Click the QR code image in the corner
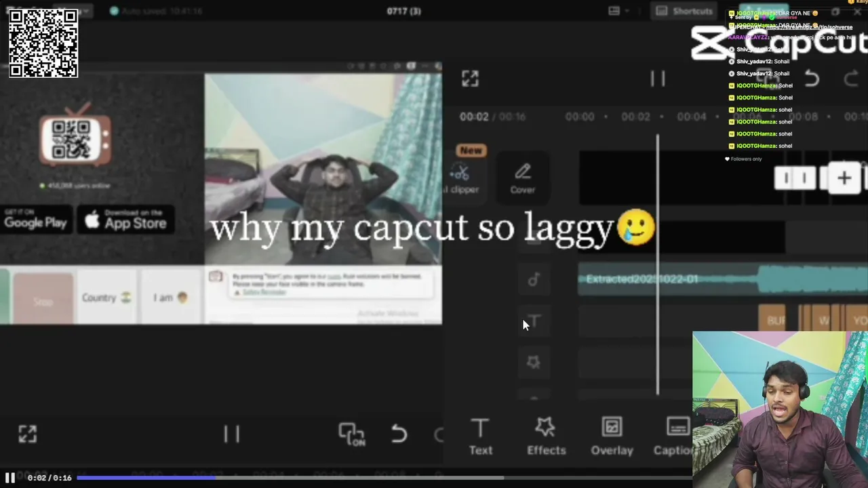This screenshot has height=488, width=868. coord(43,43)
